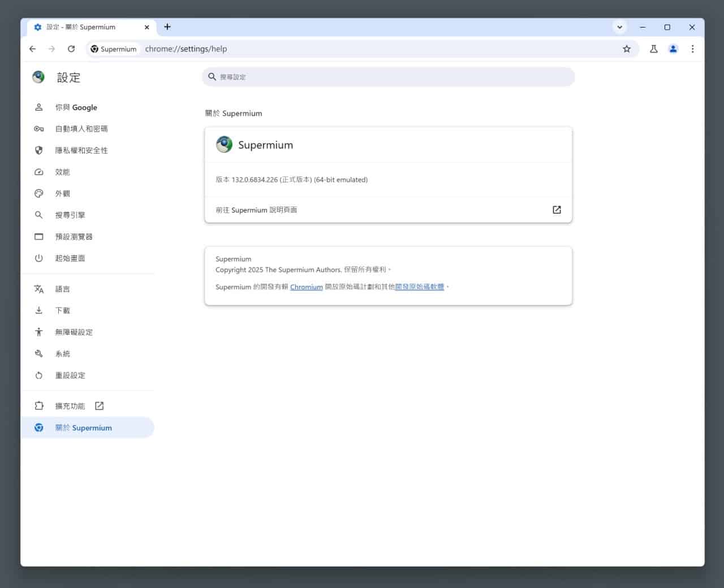724x588 pixels.
Task: Click the 搜尋設定 search field
Action: pyautogui.click(x=388, y=77)
